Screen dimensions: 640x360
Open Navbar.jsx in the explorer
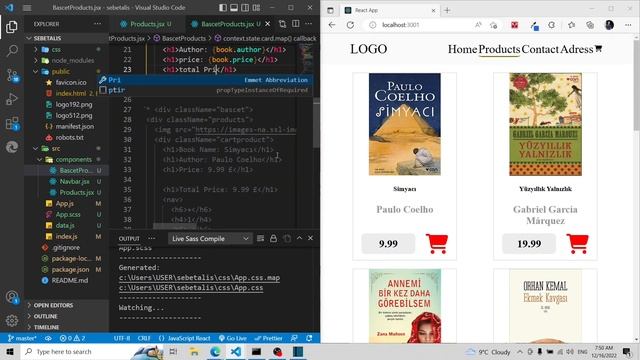[x=74, y=182]
